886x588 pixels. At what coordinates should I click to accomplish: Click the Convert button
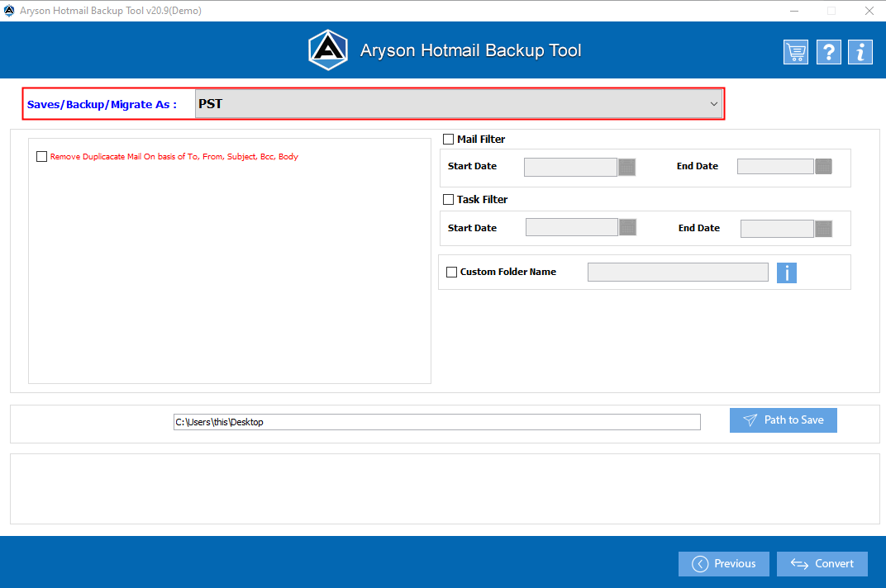tap(822, 564)
